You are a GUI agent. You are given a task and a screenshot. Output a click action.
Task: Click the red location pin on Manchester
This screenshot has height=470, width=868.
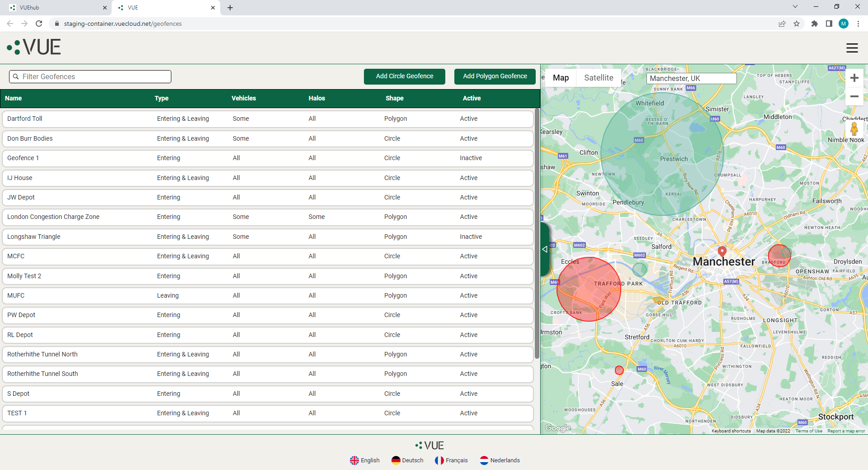(722, 251)
